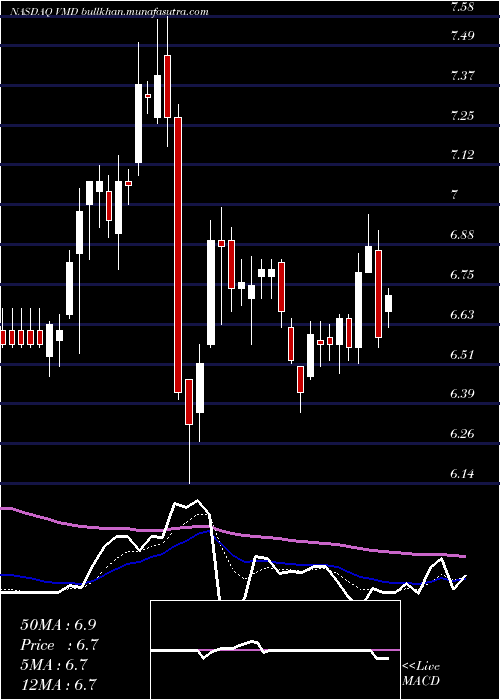The image size is (500, 700).
Task: Click the 50MA : 6.9 readout
Action: (58, 625)
